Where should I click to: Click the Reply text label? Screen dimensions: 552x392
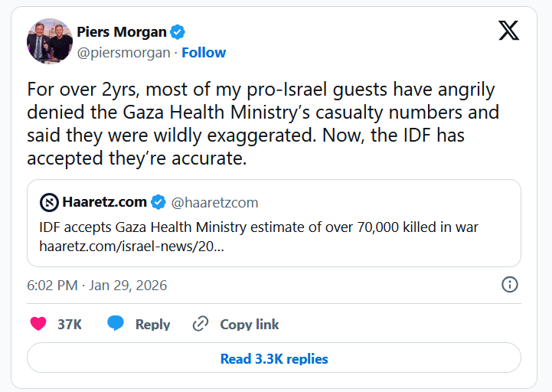point(152,325)
